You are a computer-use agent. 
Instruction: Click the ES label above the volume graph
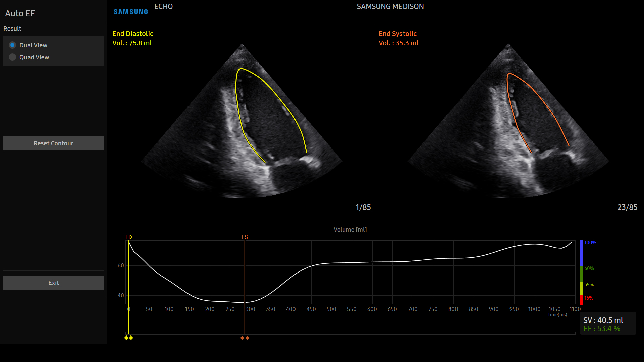pyautogui.click(x=245, y=237)
